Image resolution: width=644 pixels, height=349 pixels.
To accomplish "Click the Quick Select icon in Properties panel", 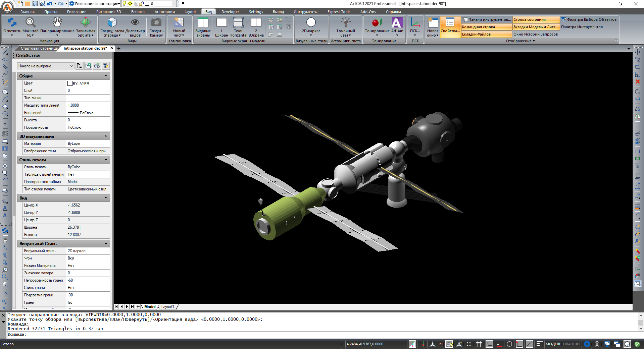I will coord(105,66).
